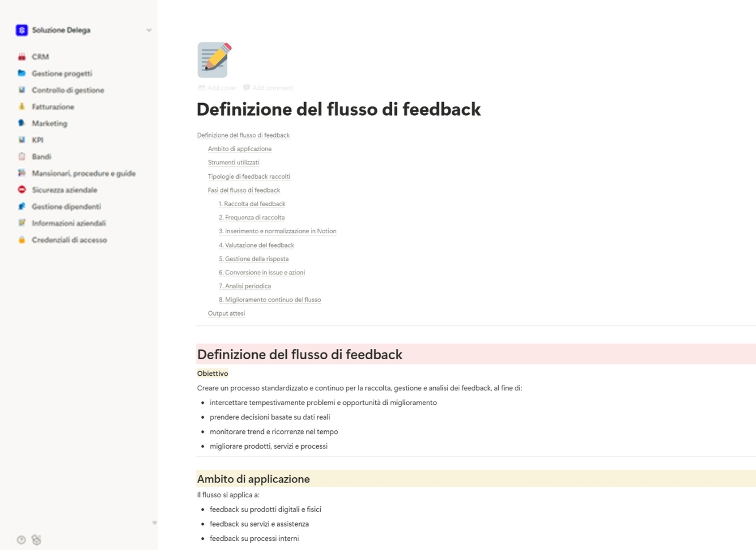
Task: Click the Soluzione Delega workspace logo
Action: [22, 30]
